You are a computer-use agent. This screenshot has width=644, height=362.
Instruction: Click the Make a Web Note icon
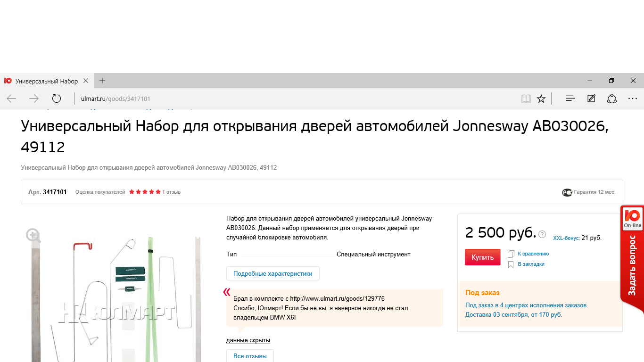(591, 99)
